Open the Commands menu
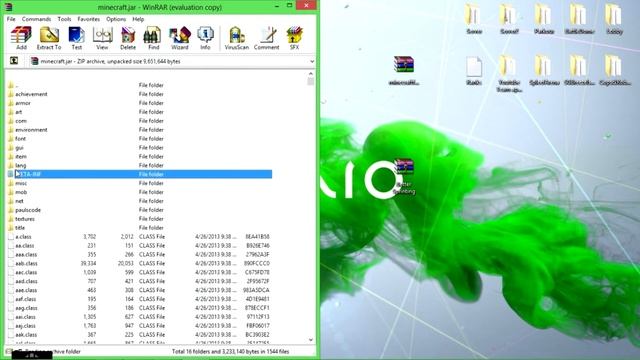Screen dimensions: 640x360 pyautogui.click(x=36, y=19)
